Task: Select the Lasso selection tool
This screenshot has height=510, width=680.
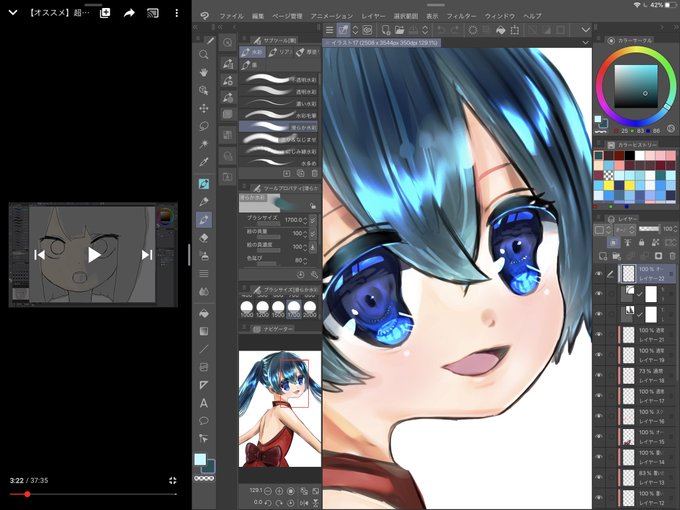Action: tap(203, 126)
